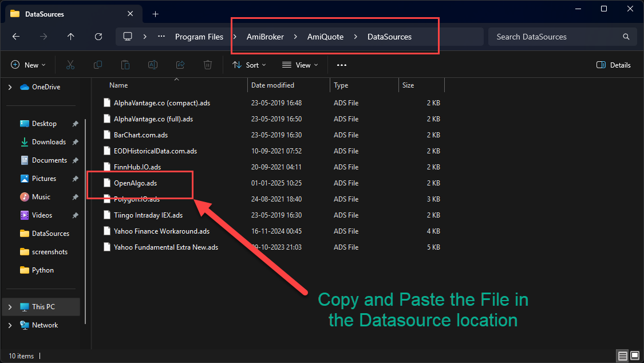Screen dimensions: 644x363
Task: Click the Rename toolbar icon
Action: click(153, 65)
